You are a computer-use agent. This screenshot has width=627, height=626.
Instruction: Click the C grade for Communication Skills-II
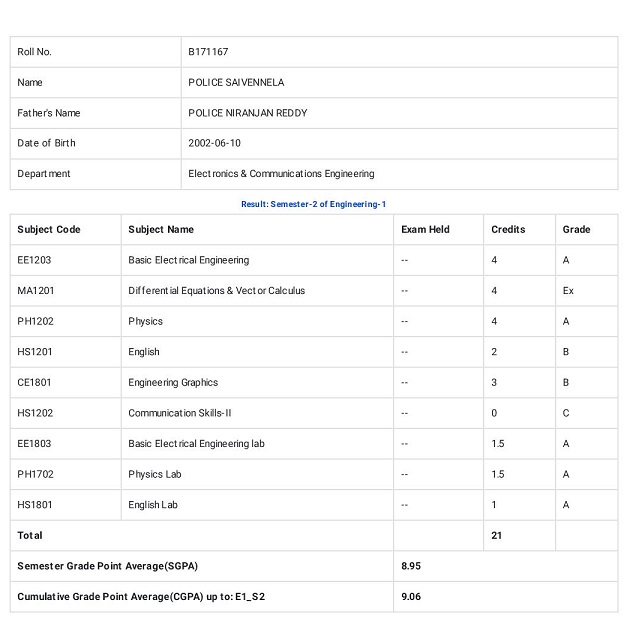pos(566,413)
